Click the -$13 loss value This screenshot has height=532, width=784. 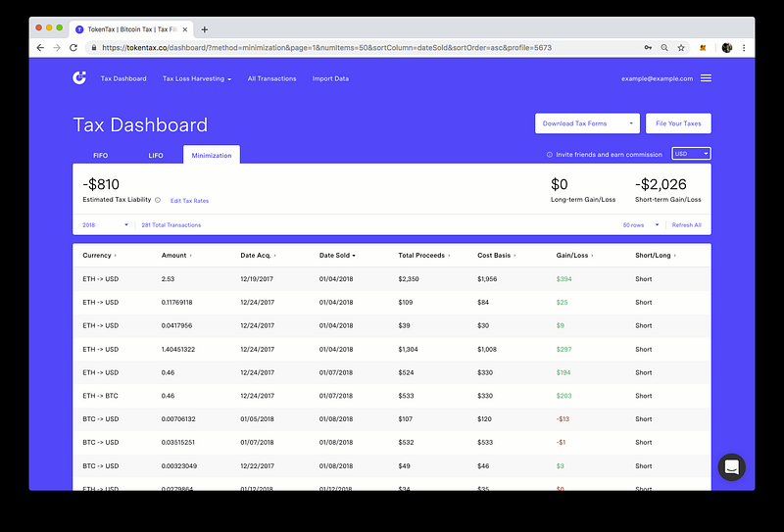point(563,419)
